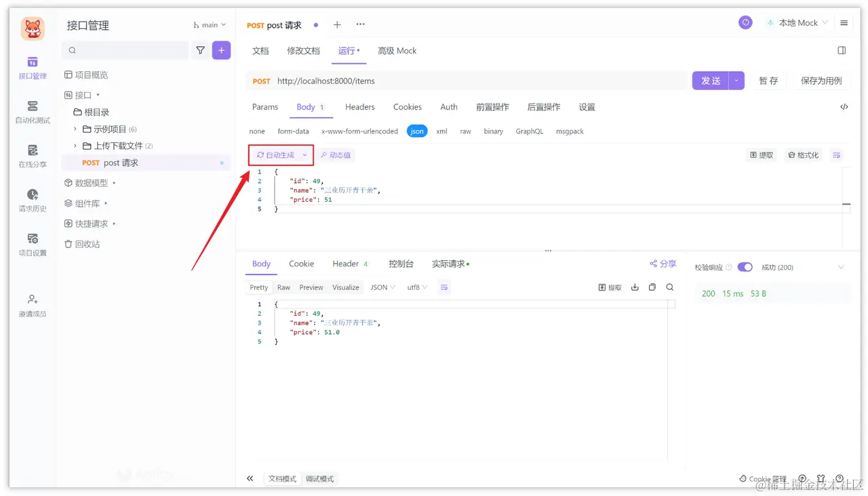Expand the 成功 (200) response dropdown
Image resolution: width=868 pixels, height=496 pixels.
(841, 268)
